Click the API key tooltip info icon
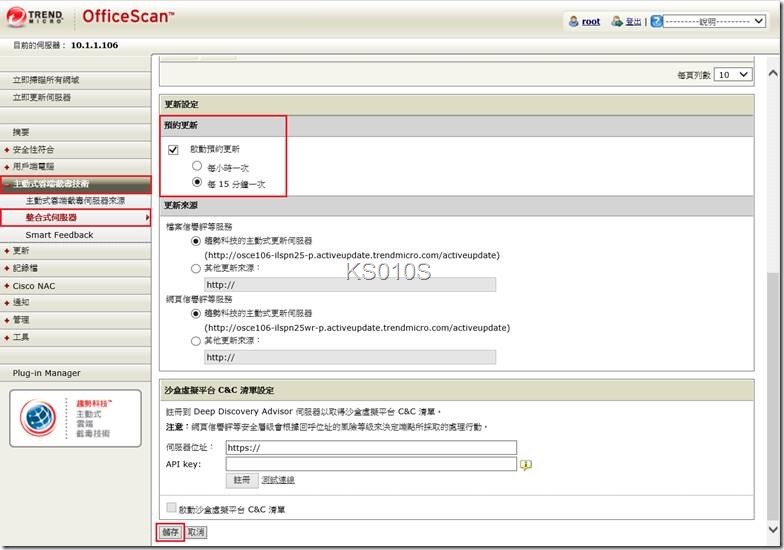The width and height of the screenshot is (784, 550). 526,465
